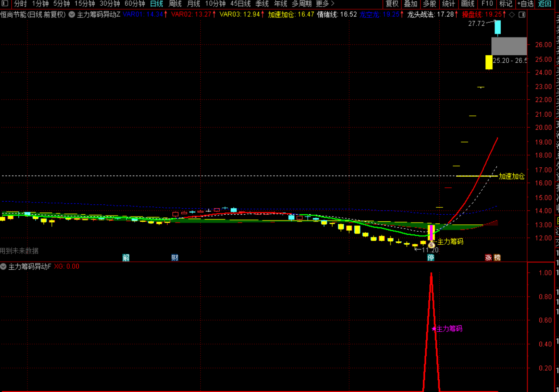Click the 解 event marker icon

click(x=126, y=257)
